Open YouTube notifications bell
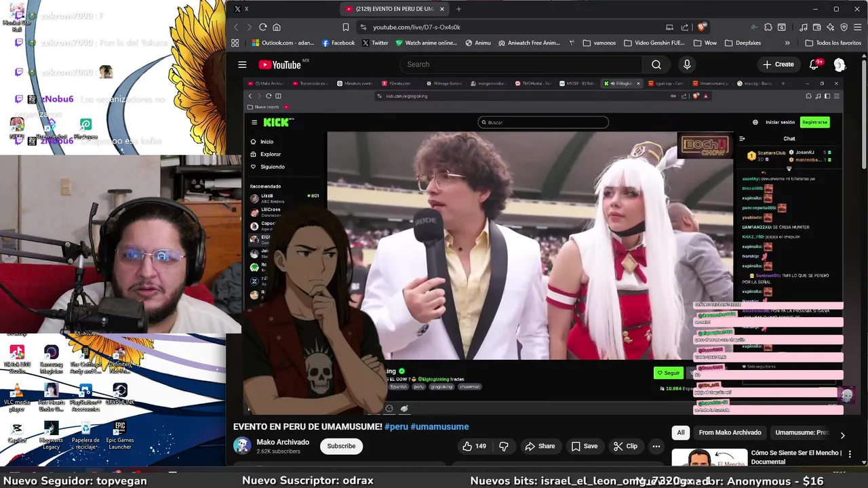The width and height of the screenshot is (868, 488). [x=814, y=64]
